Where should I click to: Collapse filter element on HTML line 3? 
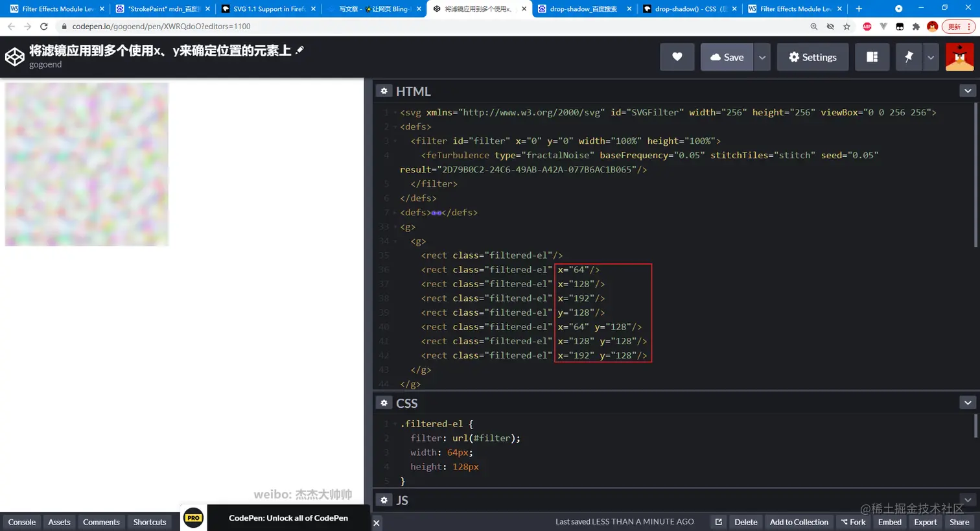click(395, 141)
